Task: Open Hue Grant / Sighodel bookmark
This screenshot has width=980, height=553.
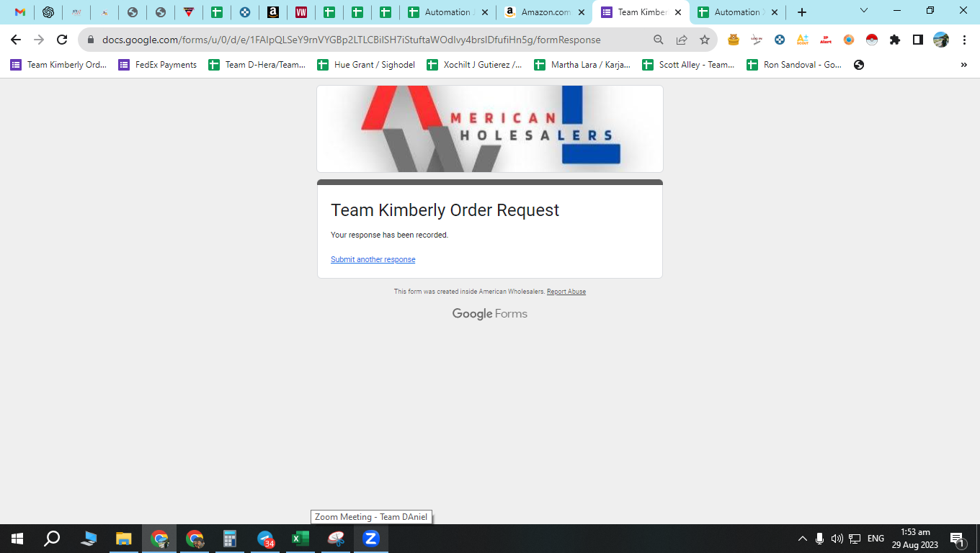Action: 367,65
